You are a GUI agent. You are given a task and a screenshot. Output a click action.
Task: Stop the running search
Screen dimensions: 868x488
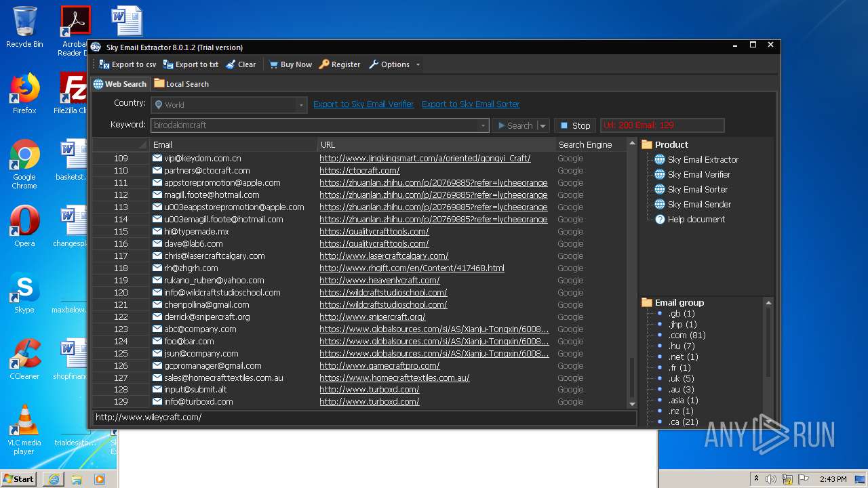click(x=575, y=125)
